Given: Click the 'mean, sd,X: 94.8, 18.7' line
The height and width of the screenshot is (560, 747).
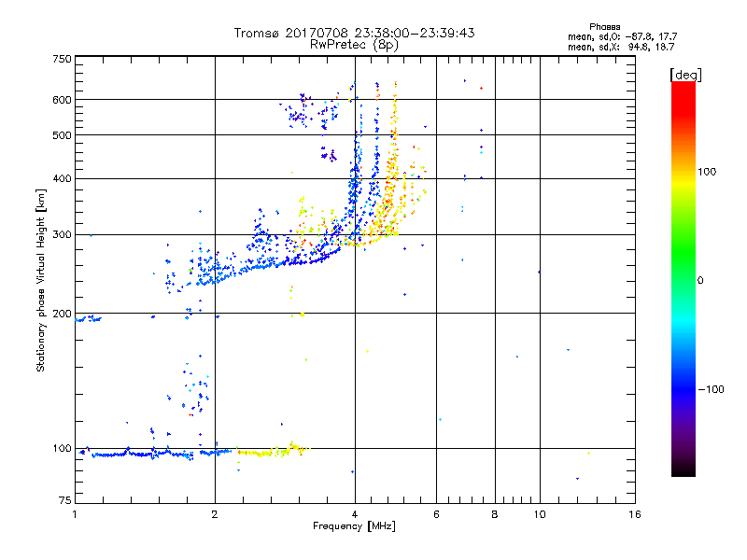Looking at the screenshot, I should click(621, 48).
